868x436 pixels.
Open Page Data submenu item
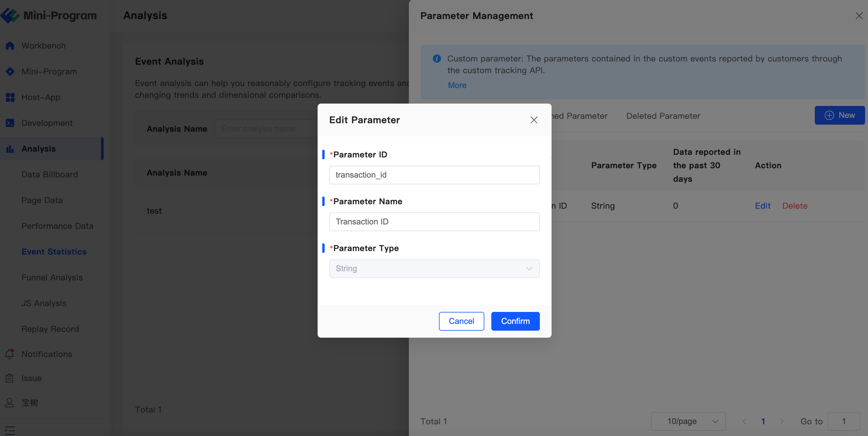point(42,200)
